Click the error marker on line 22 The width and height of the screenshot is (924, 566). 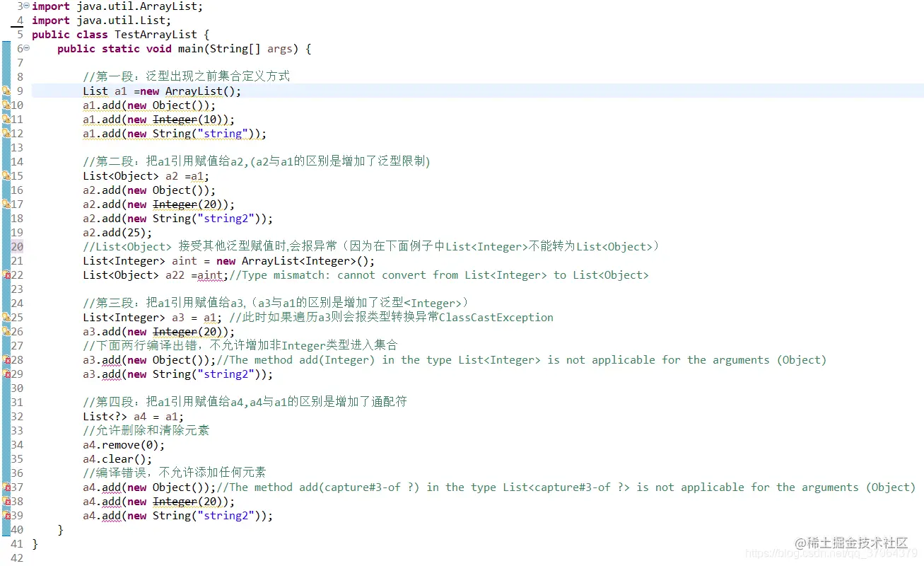6,275
